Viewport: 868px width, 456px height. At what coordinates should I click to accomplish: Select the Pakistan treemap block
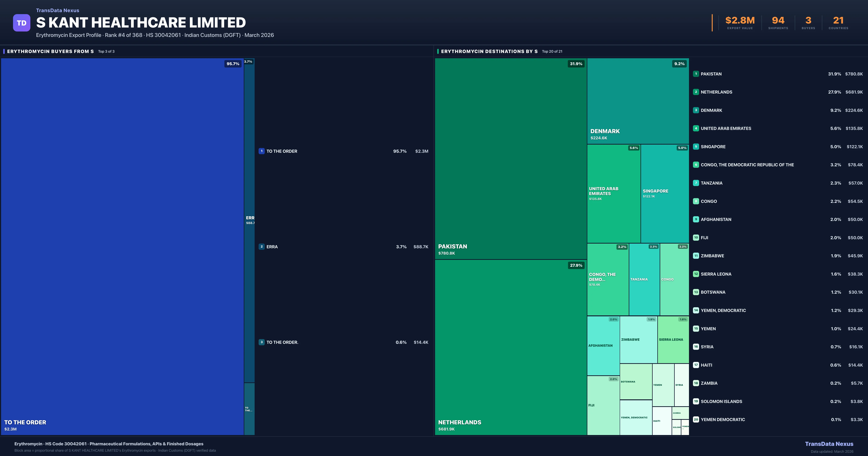pos(510,159)
